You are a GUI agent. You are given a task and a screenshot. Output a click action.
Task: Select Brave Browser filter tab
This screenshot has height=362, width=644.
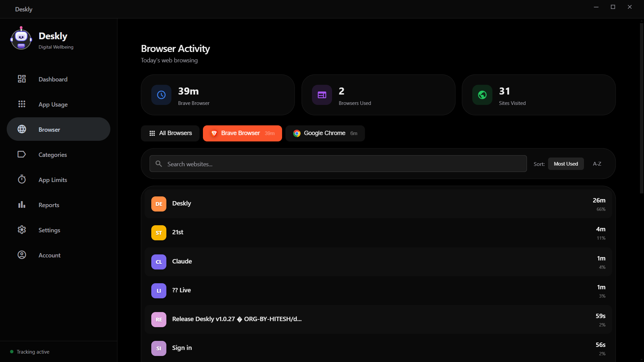point(242,133)
